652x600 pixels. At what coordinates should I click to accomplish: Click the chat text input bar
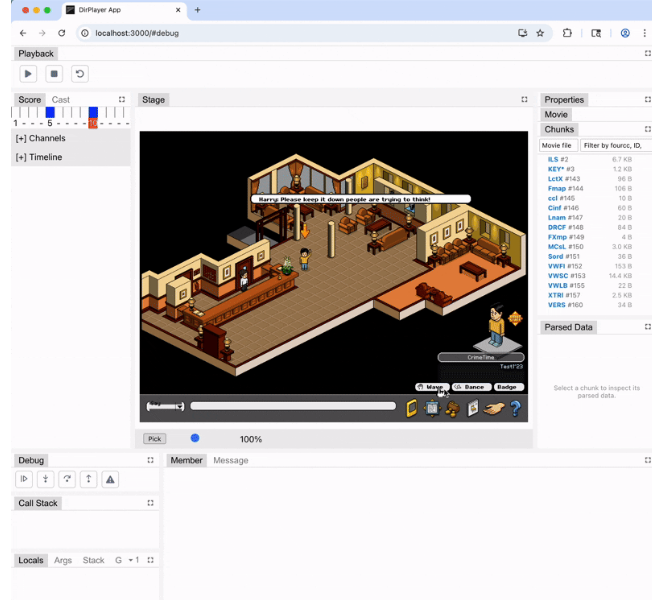coord(293,406)
